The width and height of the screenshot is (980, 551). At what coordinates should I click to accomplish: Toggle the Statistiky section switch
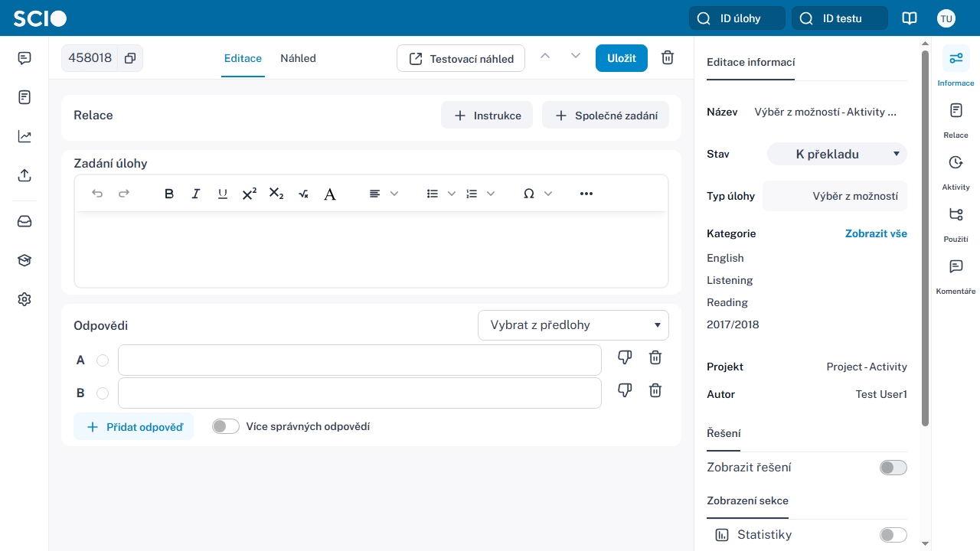pos(893,535)
